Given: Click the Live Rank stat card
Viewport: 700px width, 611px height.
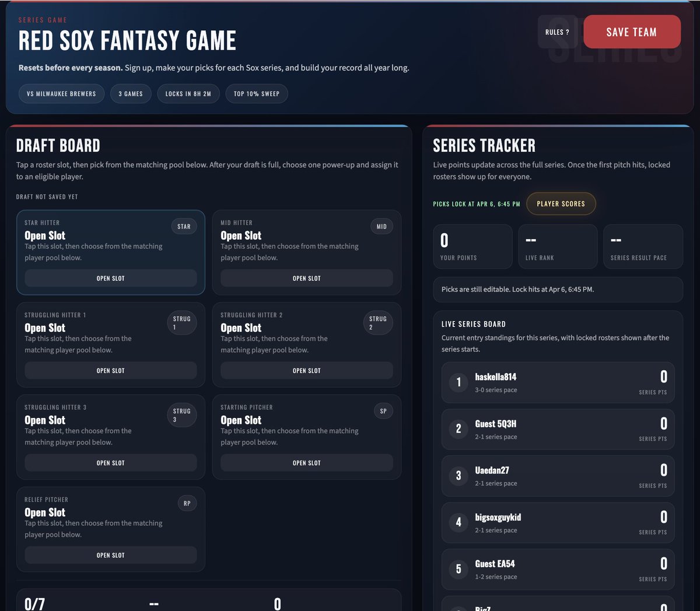Looking at the screenshot, I should [558, 247].
